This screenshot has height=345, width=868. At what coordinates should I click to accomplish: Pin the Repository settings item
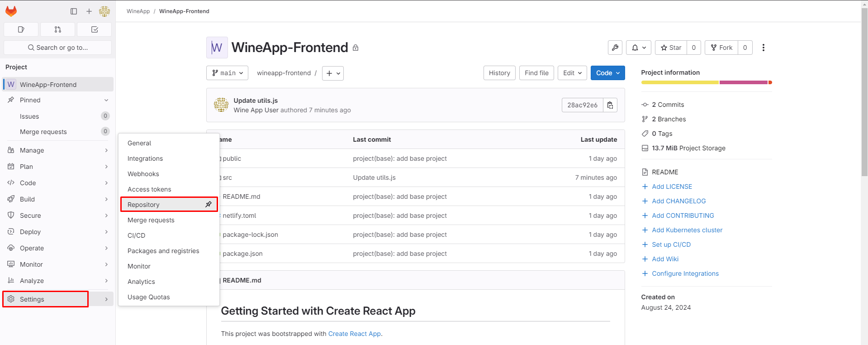click(x=208, y=205)
